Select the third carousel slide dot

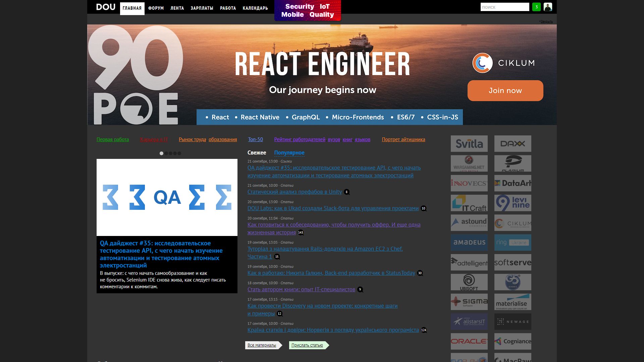[170, 154]
